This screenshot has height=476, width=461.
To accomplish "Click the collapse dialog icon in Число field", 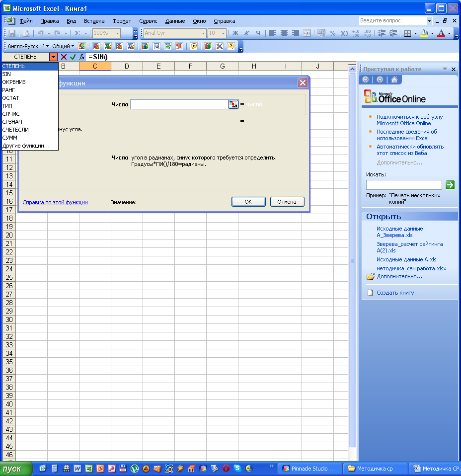I will 233,104.
